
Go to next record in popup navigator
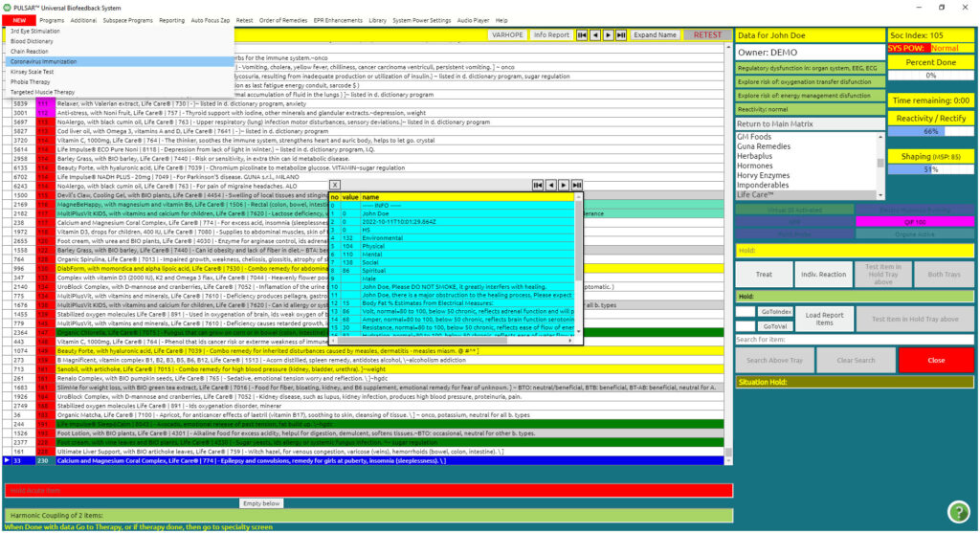(563, 184)
